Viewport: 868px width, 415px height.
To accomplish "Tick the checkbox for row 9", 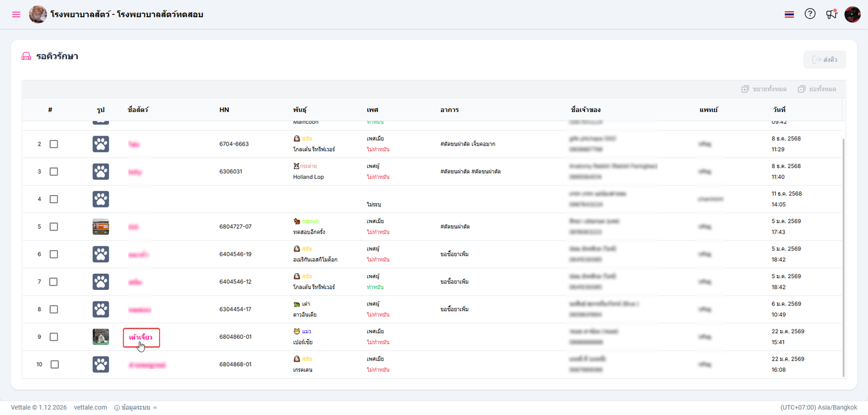I will point(54,337).
